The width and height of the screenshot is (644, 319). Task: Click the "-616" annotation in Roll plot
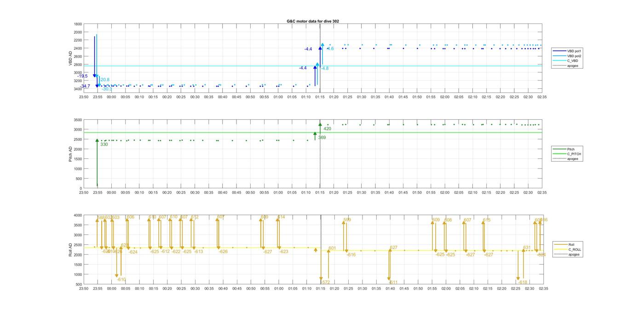point(351,255)
